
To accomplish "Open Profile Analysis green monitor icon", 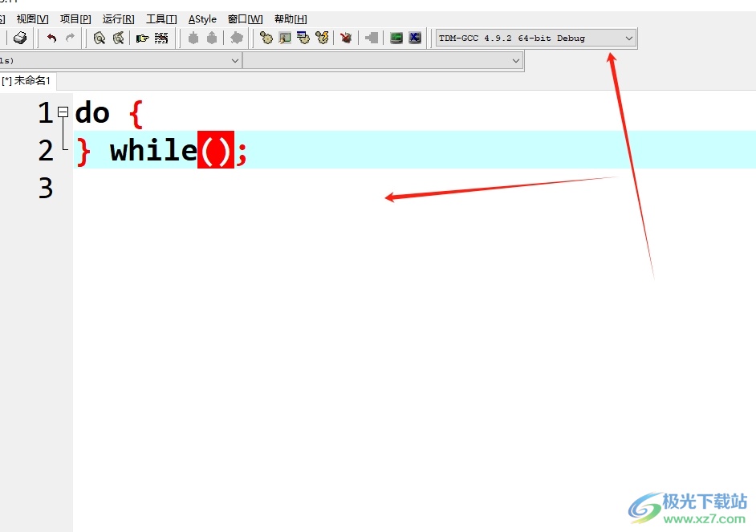I will click(396, 38).
